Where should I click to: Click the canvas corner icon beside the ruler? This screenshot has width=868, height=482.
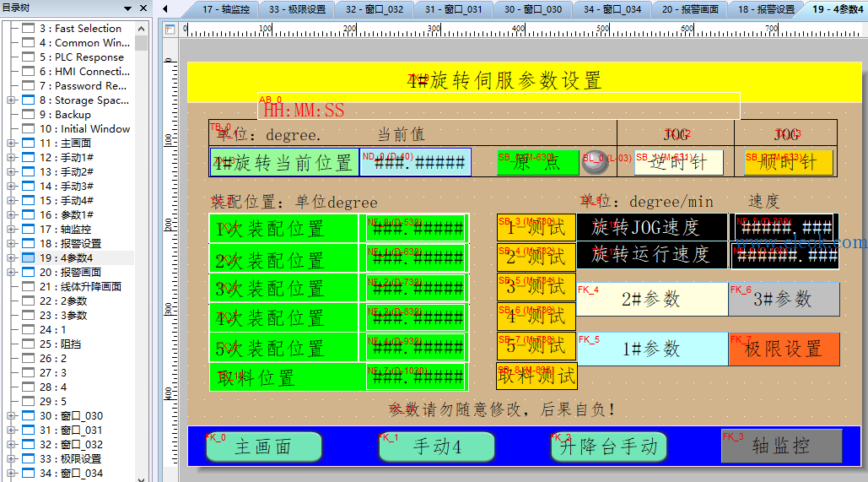pyautogui.click(x=170, y=30)
